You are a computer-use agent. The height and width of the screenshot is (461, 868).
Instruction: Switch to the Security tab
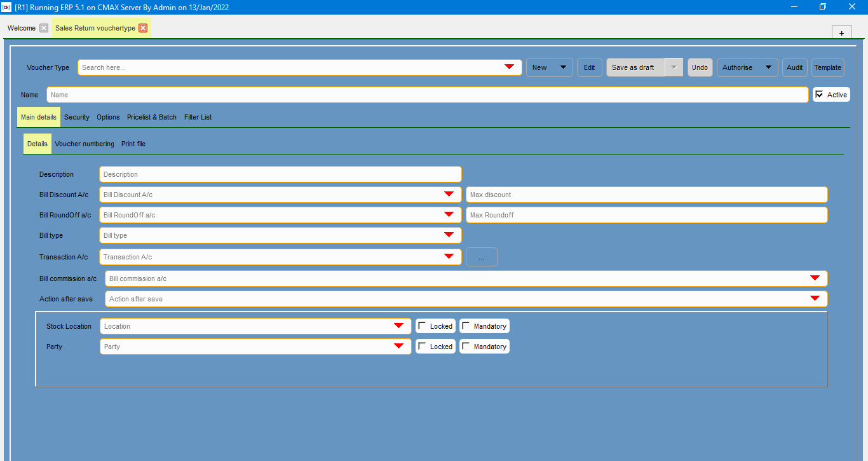pyautogui.click(x=77, y=117)
